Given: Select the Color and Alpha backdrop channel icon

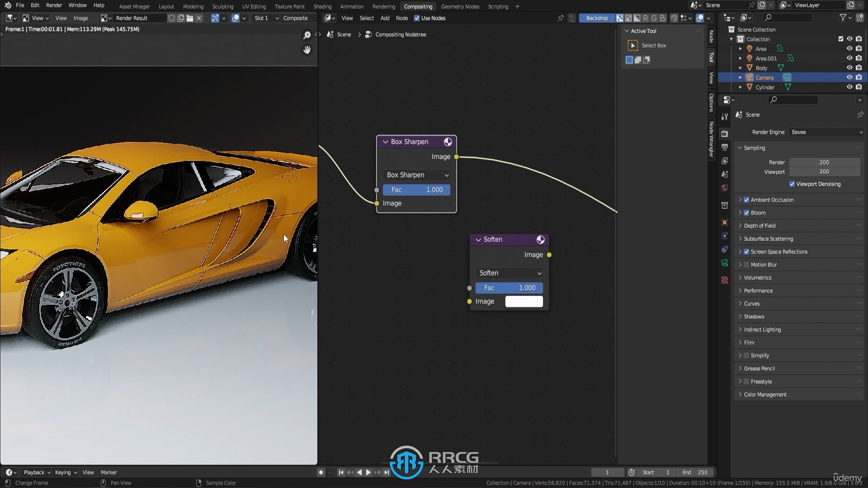Looking at the screenshot, I should (x=620, y=18).
